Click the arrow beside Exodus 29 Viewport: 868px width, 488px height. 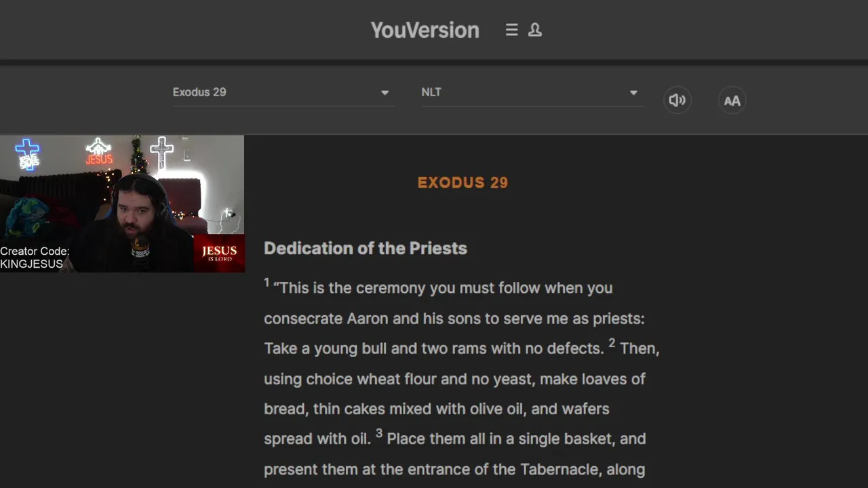point(384,93)
